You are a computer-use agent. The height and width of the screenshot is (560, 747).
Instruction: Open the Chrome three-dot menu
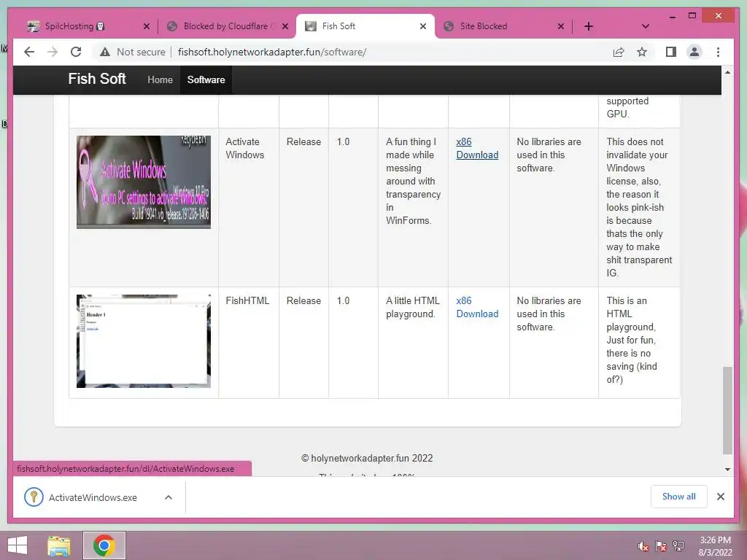tap(718, 52)
